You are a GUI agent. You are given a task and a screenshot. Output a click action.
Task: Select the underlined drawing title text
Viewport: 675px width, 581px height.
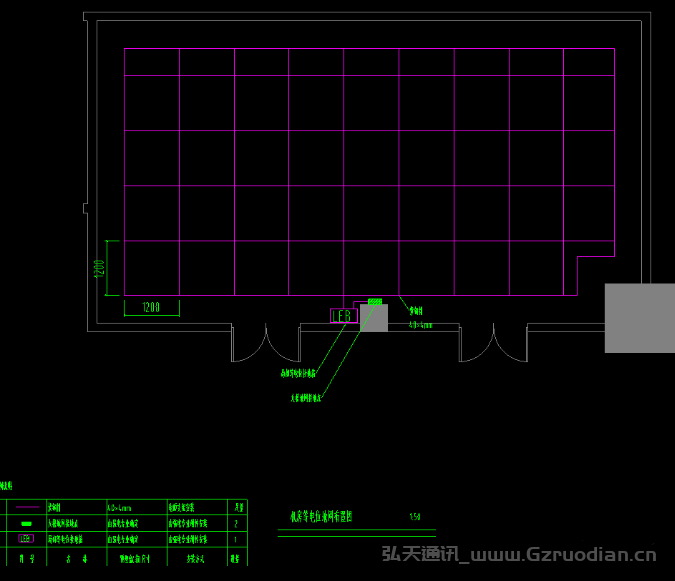pos(322,516)
